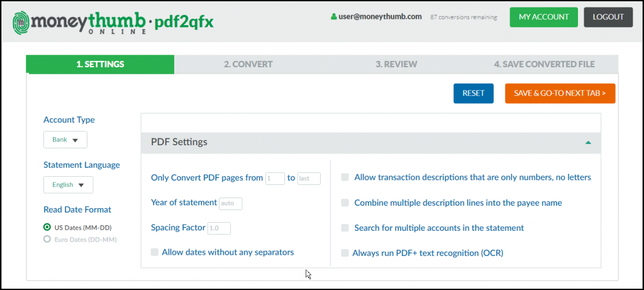
Task: Go to the 2. CONVERT tab
Action: coord(248,65)
